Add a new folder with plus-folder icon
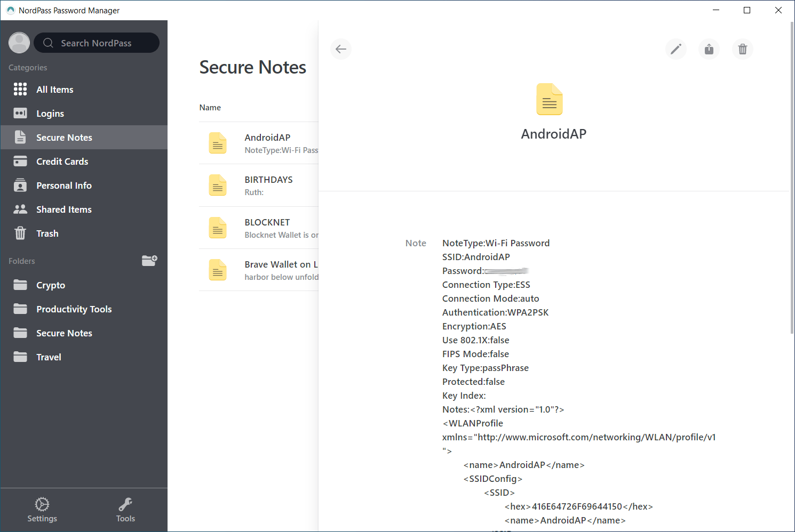The width and height of the screenshot is (795, 532). [x=149, y=260]
